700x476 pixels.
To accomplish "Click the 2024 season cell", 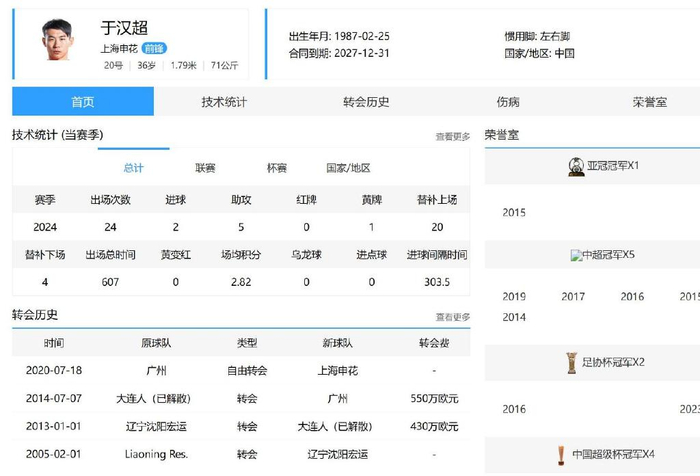I will 45,227.
